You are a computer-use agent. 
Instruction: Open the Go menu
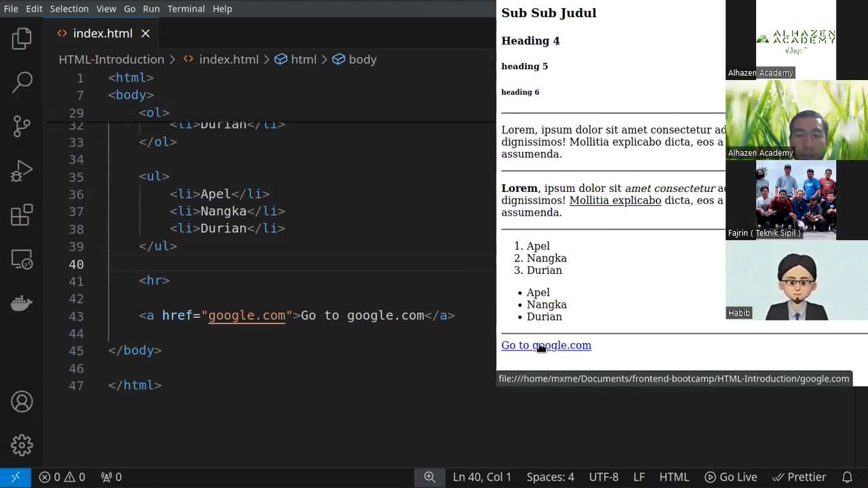pyautogui.click(x=130, y=9)
